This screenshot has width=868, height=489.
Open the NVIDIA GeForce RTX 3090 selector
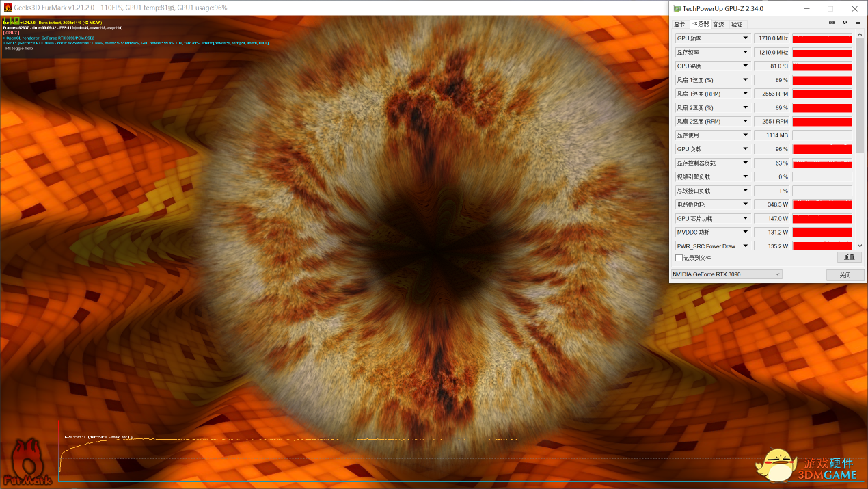point(726,274)
